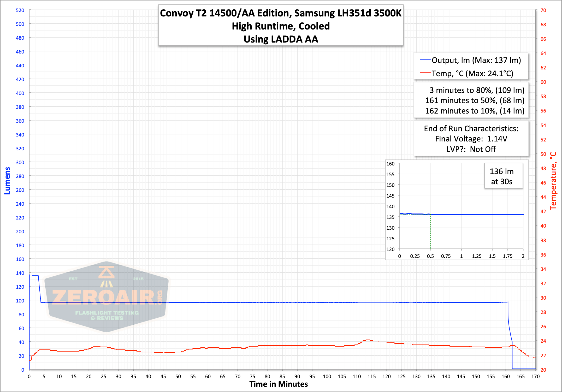562x392 pixels.
Task: Click the 50 label on temperature axis
Action: (x=543, y=154)
